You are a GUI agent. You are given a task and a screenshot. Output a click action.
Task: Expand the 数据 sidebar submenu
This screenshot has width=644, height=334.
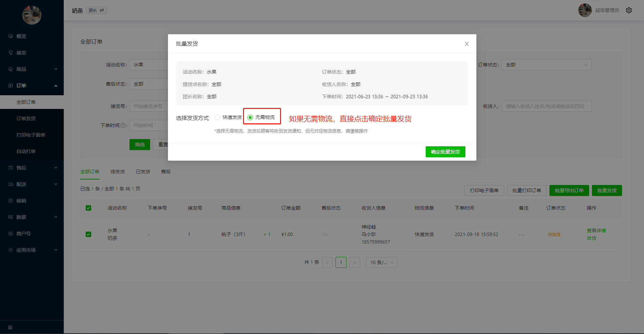pyautogui.click(x=56, y=217)
